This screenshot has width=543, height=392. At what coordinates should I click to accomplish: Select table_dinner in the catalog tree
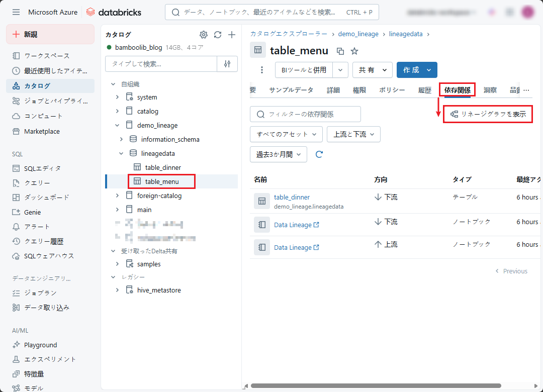(x=163, y=167)
